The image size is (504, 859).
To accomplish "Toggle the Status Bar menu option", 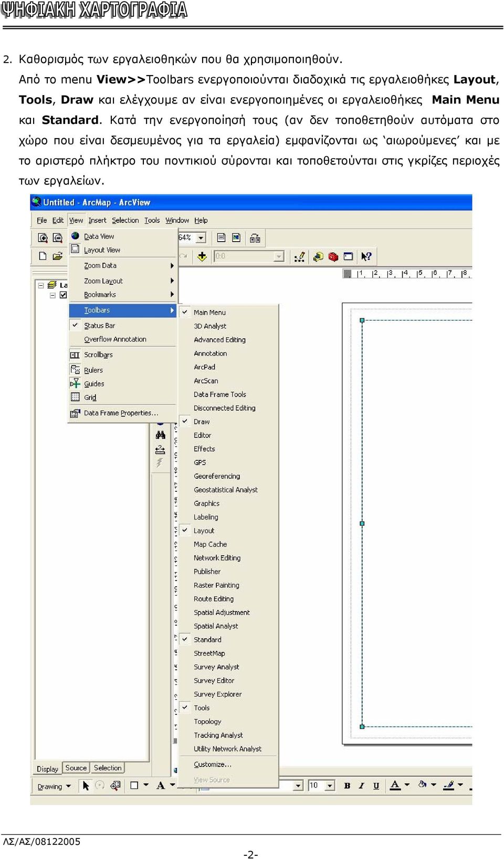I will point(122,325).
